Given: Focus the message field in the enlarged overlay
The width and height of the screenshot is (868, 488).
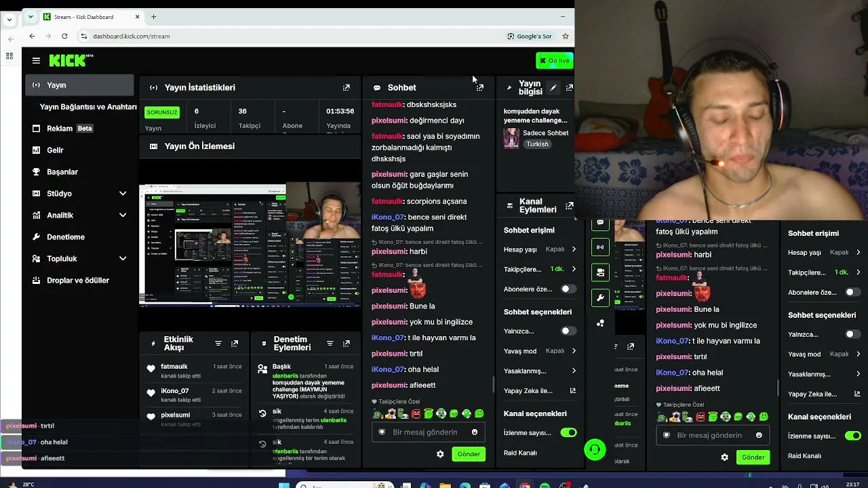Looking at the screenshot, I should [x=712, y=435].
